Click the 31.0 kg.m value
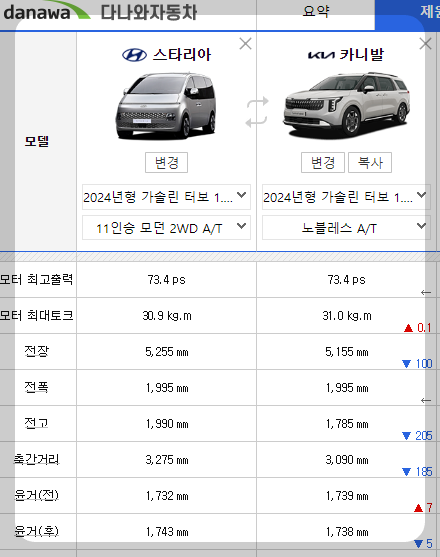The height and width of the screenshot is (557, 440). pyautogui.click(x=347, y=316)
